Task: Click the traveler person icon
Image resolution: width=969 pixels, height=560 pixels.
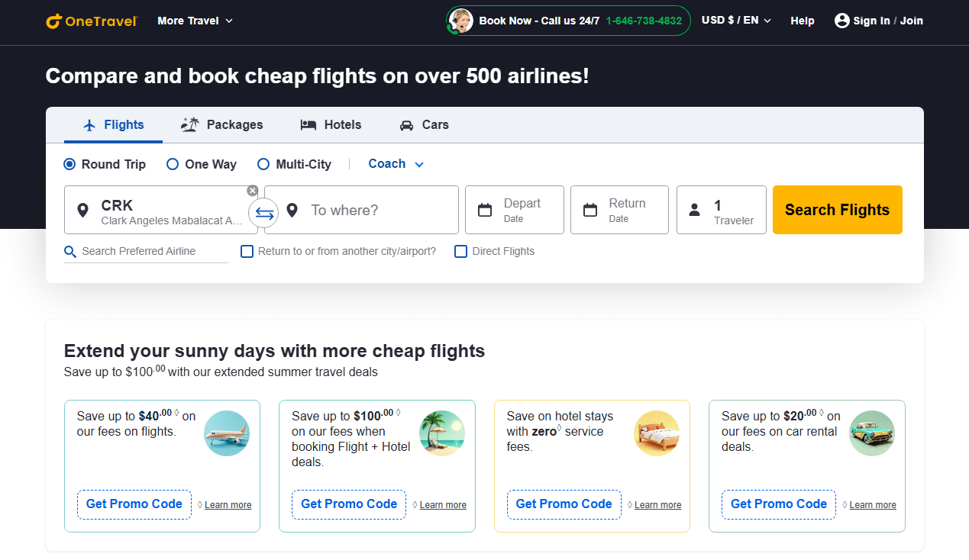Action: [694, 210]
